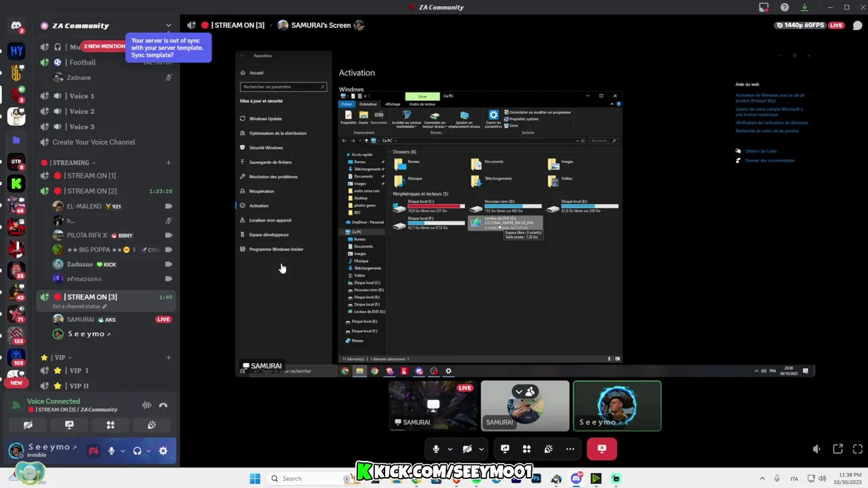Image resolution: width=868 pixels, height=488 pixels.
Task: Select SAMURAI live stream thumbnail
Action: pyautogui.click(x=433, y=406)
